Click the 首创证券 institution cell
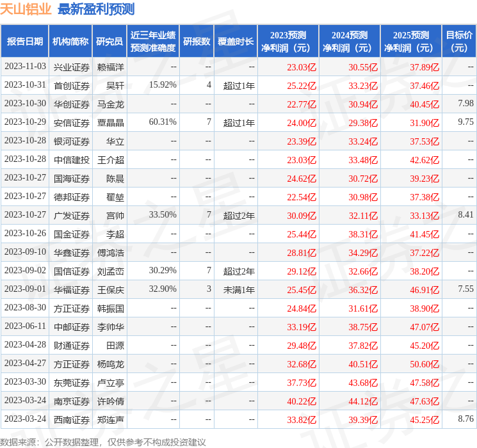The width and height of the screenshot is (477, 448). pos(72,86)
